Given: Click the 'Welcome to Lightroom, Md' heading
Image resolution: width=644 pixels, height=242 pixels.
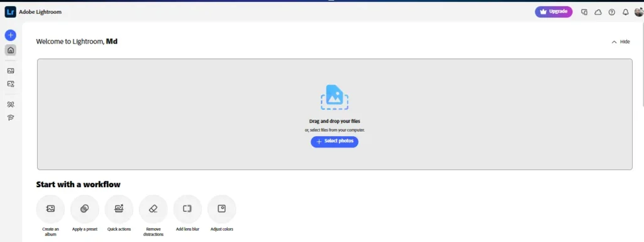Looking at the screenshot, I should tap(77, 42).
